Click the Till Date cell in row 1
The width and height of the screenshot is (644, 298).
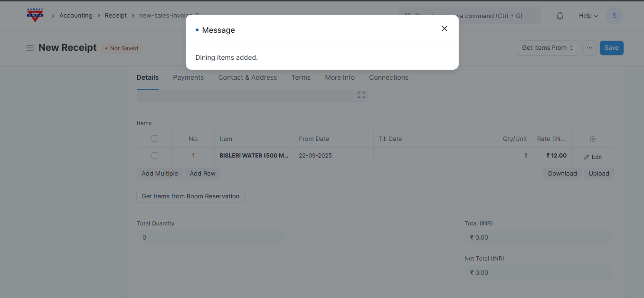click(x=413, y=156)
